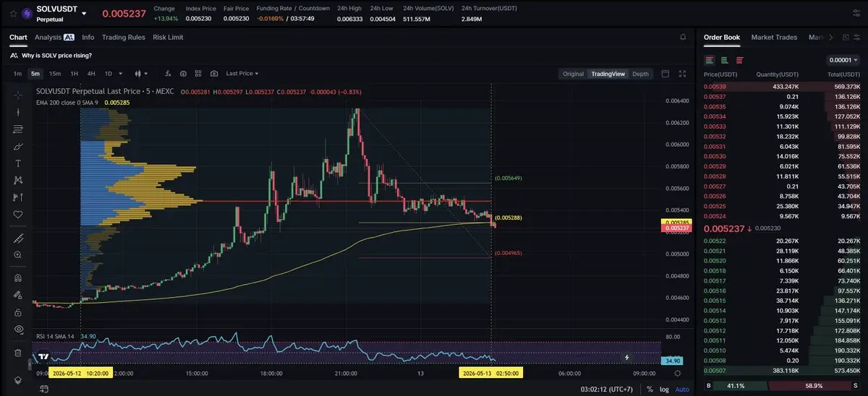Show bids only order book view
The image size is (868, 396).
point(724,60)
